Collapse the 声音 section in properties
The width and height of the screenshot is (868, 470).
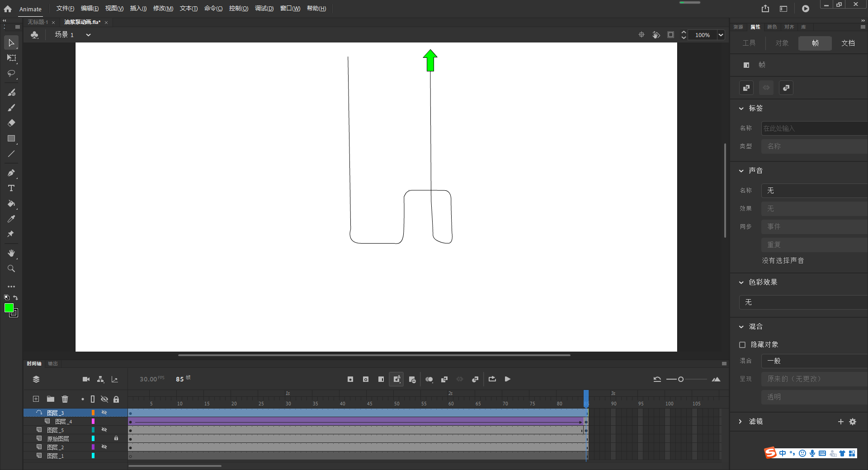tap(741, 170)
